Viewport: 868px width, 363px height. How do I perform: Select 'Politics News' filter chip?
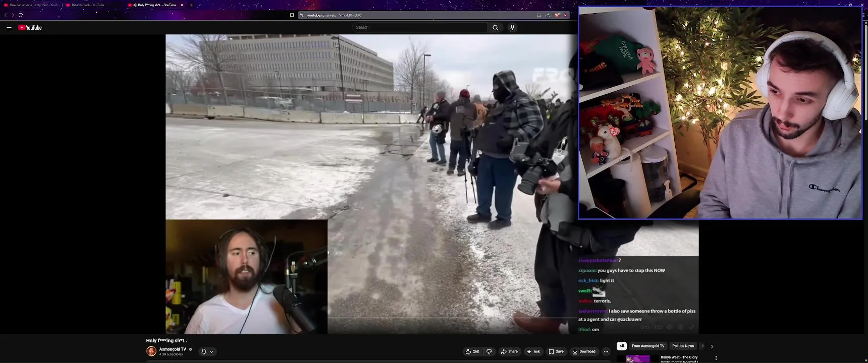[x=683, y=346]
